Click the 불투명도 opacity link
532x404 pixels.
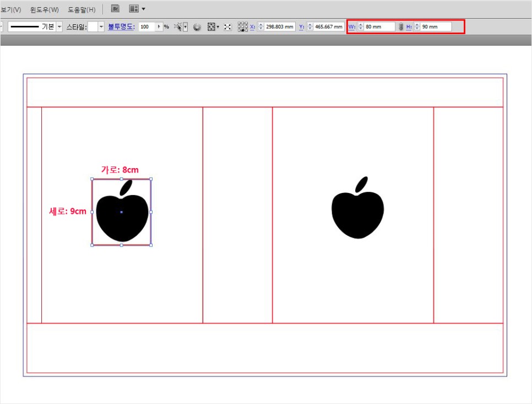click(x=121, y=26)
